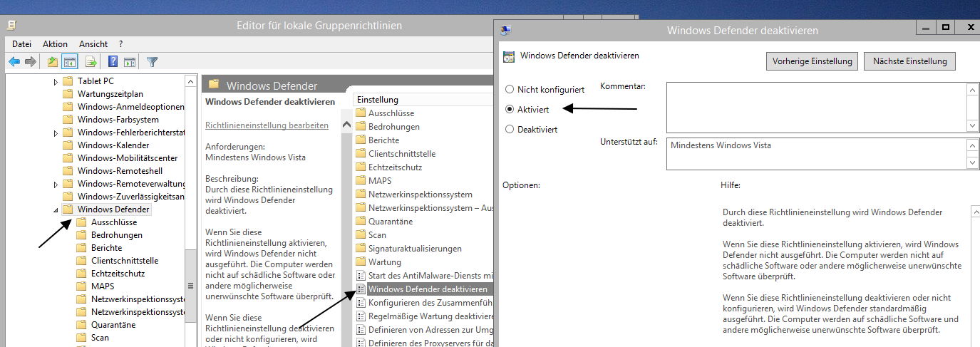Click the policy icon beside the dialog heading
This screenshot has width=980, height=347.
(509, 56)
